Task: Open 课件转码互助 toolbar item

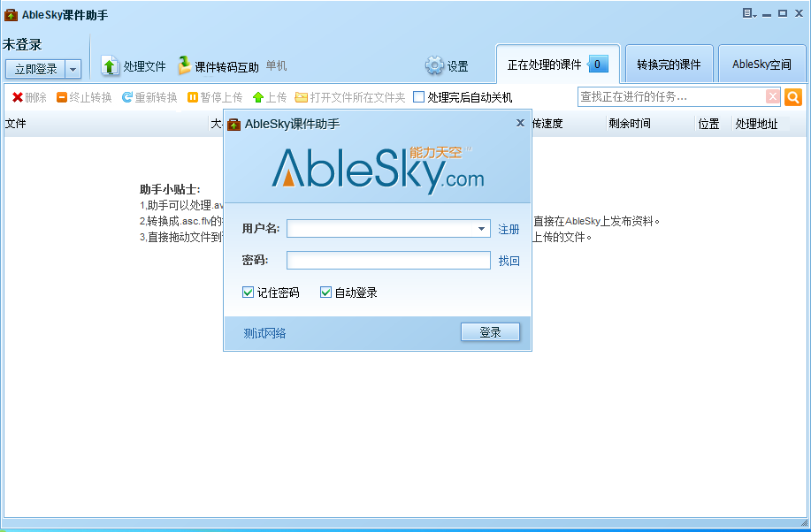Action: pos(218,66)
